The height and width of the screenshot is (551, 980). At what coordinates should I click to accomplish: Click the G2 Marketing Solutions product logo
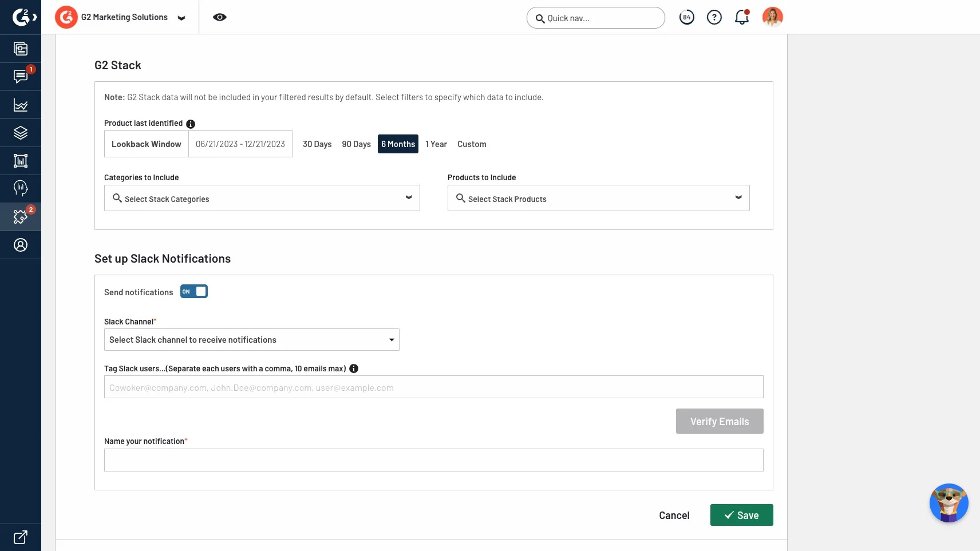click(66, 17)
